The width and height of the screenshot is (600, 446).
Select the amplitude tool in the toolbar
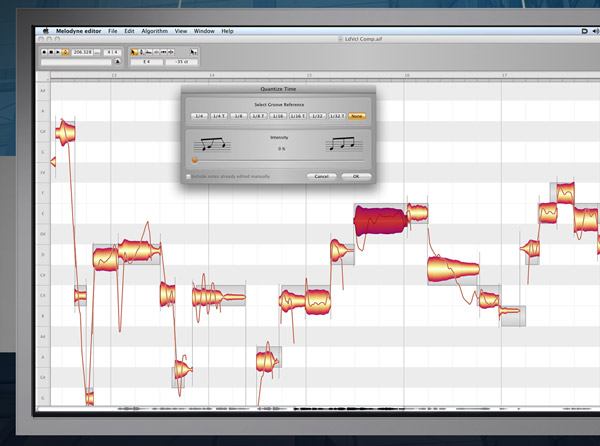(x=156, y=52)
